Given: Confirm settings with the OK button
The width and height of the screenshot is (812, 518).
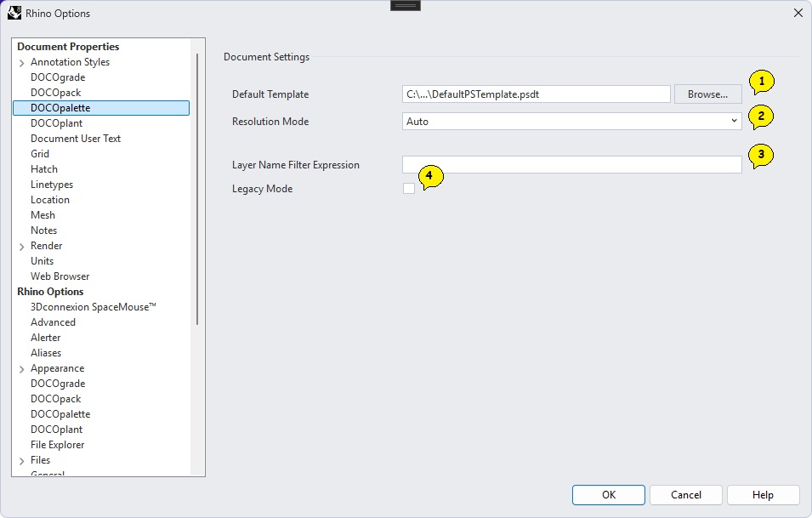Looking at the screenshot, I should [609, 495].
